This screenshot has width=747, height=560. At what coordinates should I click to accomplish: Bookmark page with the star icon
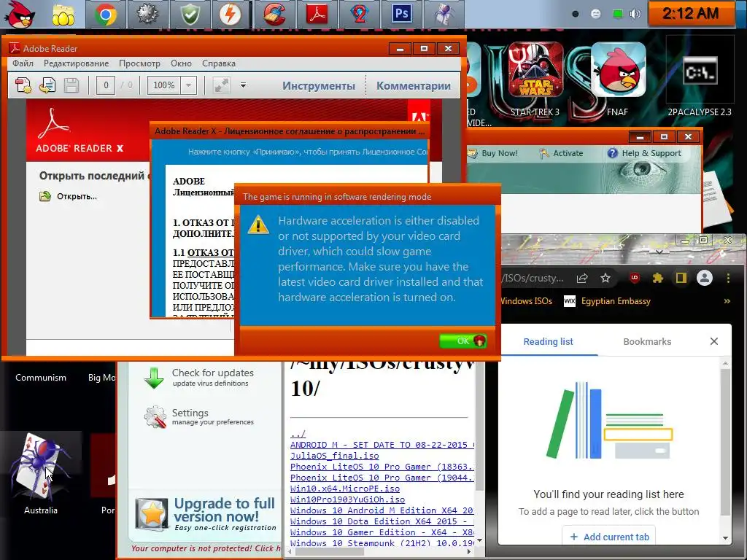point(605,278)
